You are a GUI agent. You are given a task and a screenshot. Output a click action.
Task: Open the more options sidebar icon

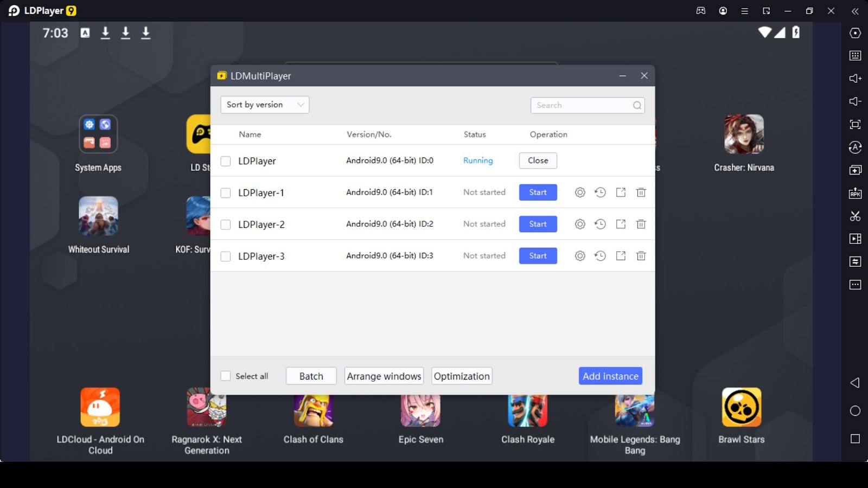pyautogui.click(x=855, y=285)
